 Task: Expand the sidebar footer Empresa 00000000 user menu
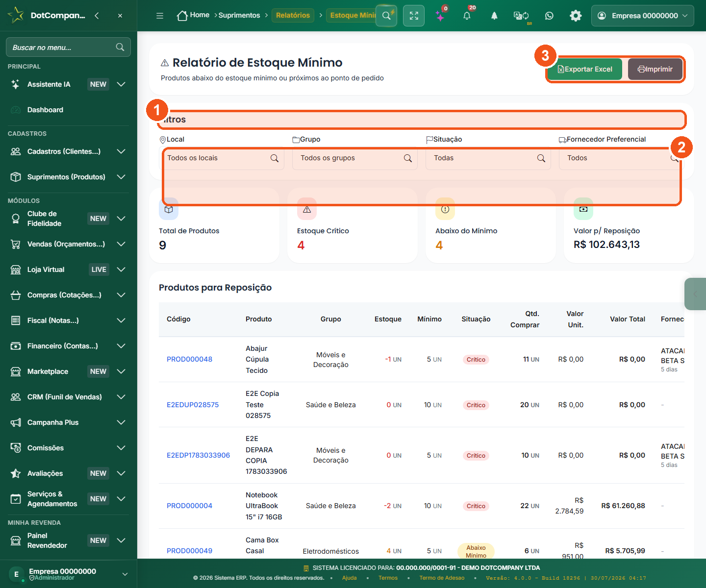click(x=69, y=574)
